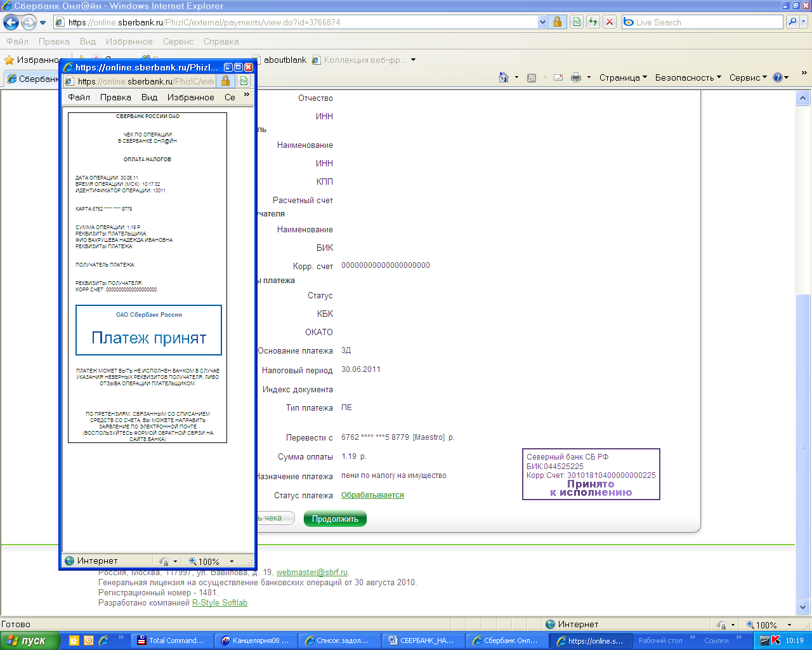The width and height of the screenshot is (812, 650).
Task: Open the security lock icon in main address bar
Action: coord(557,22)
